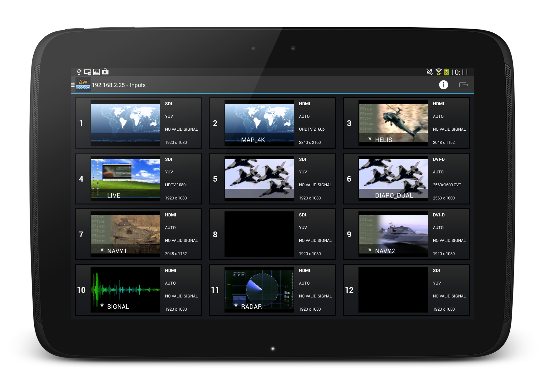The height and width of the screenshot is (392, 544).
Task: Click input number 12 label
Action: pyautogui.click(x=349, y=290)
